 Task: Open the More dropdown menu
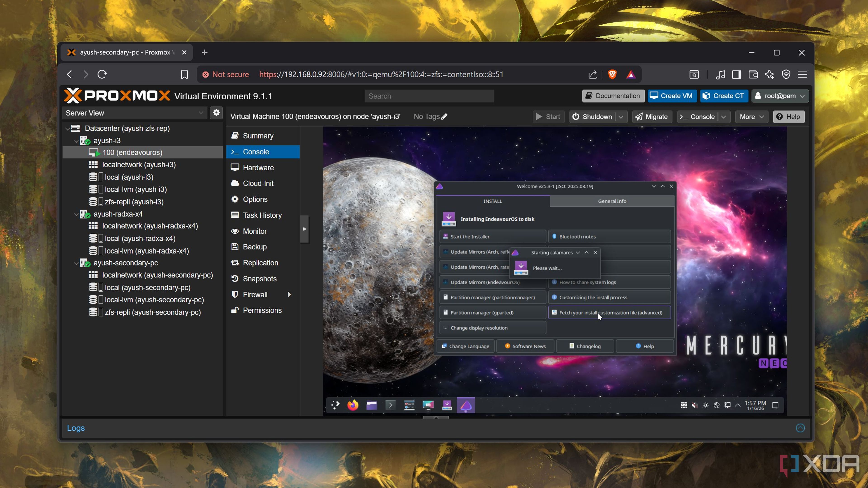coord(751,117)
